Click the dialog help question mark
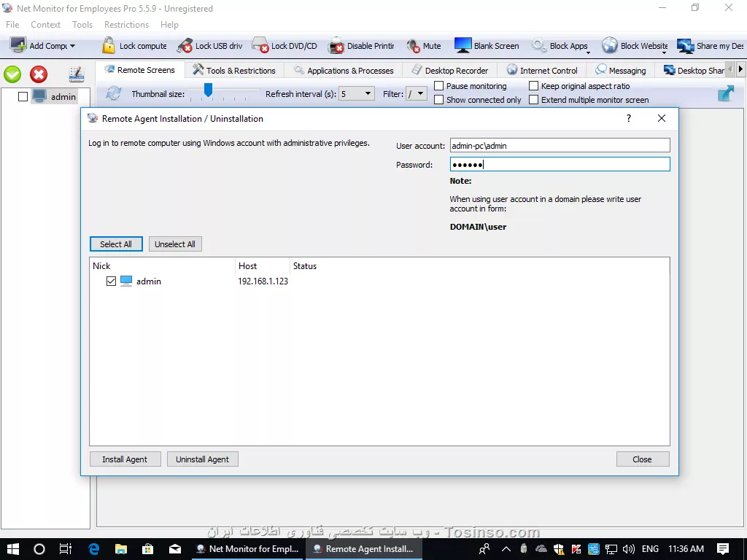Image resolution: width=747 pixels, height=560 pixels. pyautogui.click(x=629, y=118)
